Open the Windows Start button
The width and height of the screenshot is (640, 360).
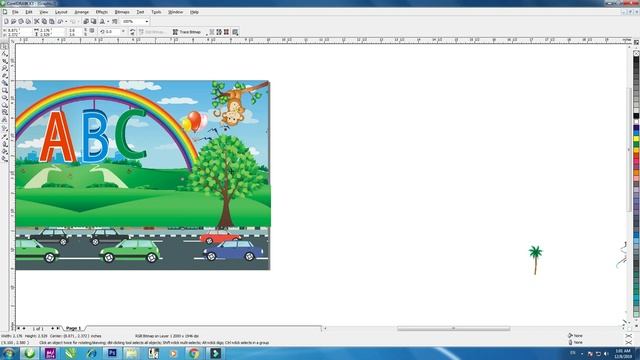coord(8,353)
